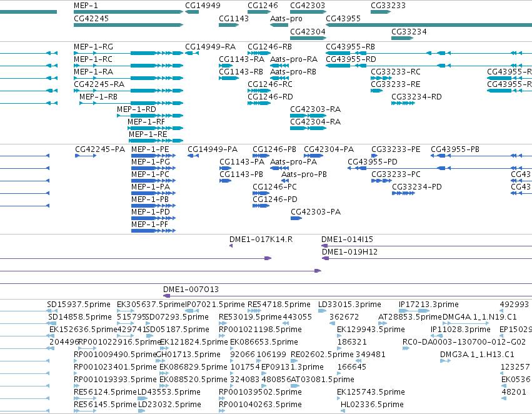This screenshot has width=532, height=414.
Task: Click the RE56145.5prime EST label
Action: click(x=105, y=405)
